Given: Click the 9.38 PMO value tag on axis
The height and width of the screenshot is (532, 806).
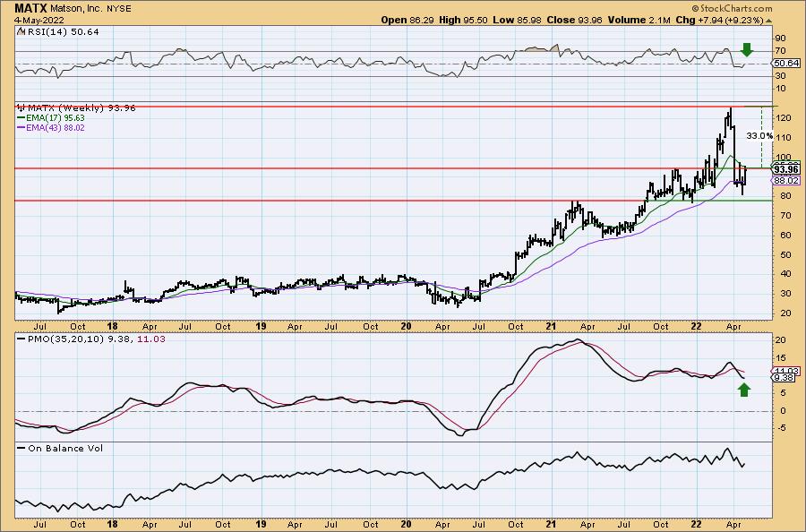Looking at the screenshot, I should coord(785,378).
